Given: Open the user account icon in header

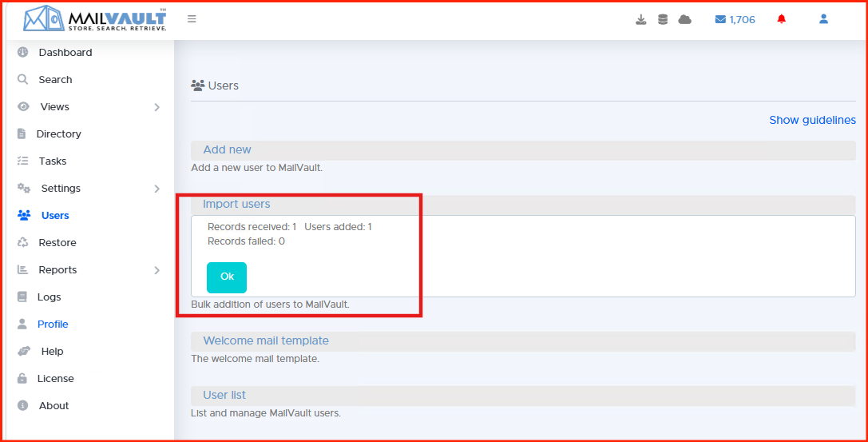Looking at the screenshot, I should click(824, 19).
